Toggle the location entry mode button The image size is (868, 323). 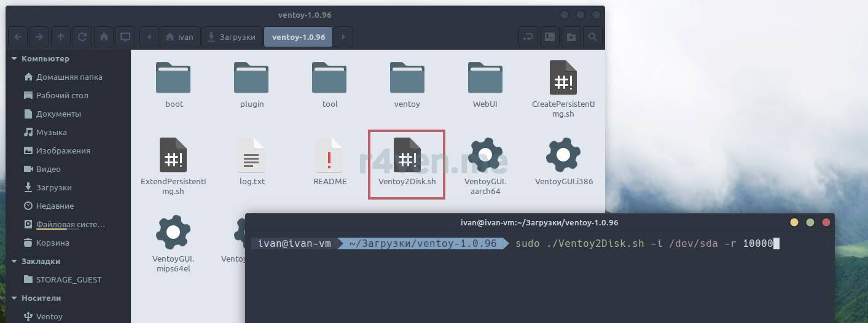[528, 37]
